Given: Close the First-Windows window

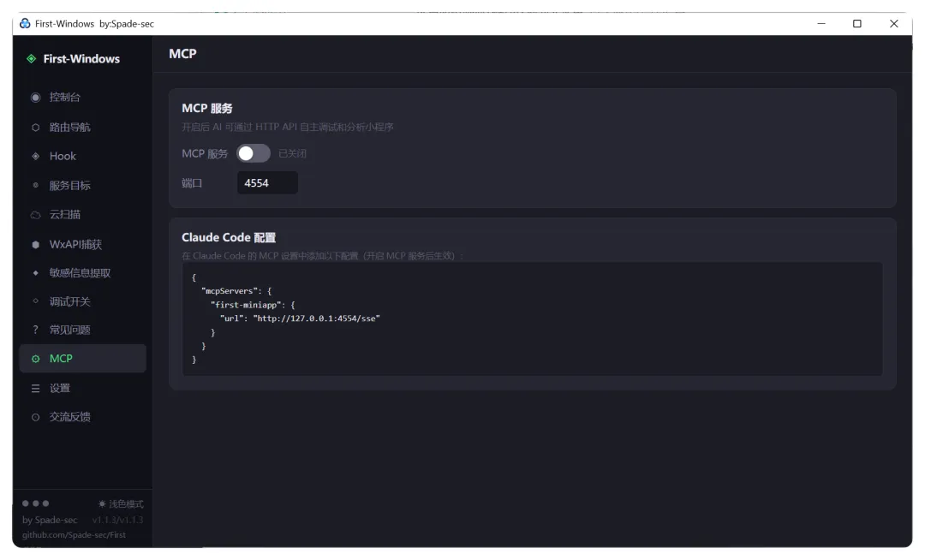Looking at the screenshot, I should [x=893, y=24].
